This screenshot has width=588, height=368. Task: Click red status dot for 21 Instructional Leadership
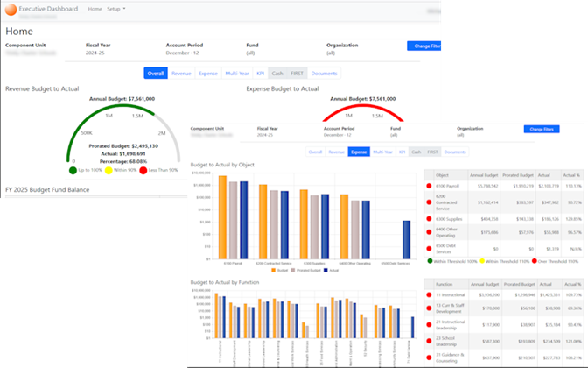tap(429, 325)
